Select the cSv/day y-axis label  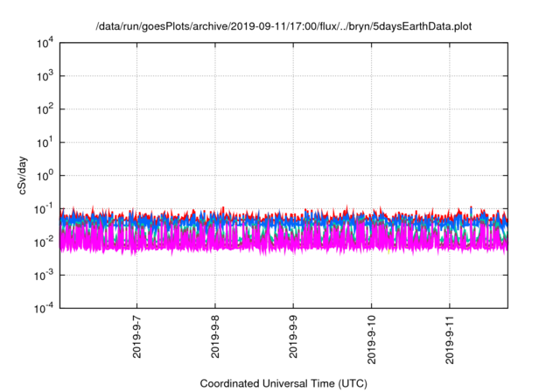click(x=23, y=175)
